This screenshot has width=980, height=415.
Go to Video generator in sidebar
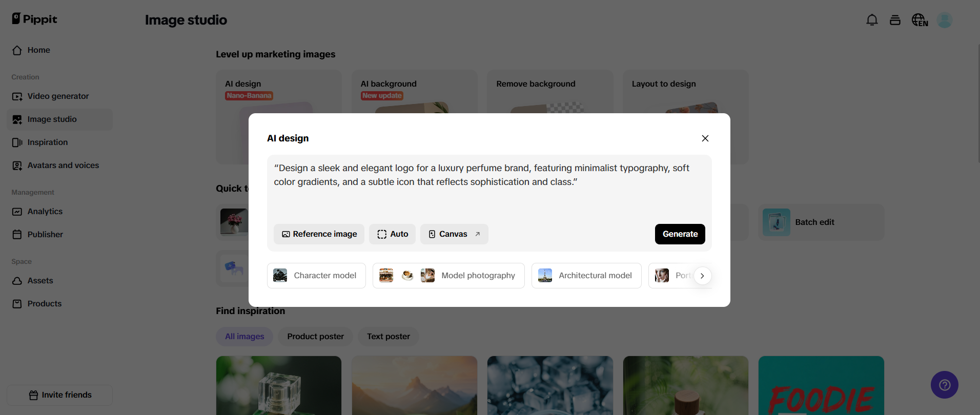click(x=58, y=96)
